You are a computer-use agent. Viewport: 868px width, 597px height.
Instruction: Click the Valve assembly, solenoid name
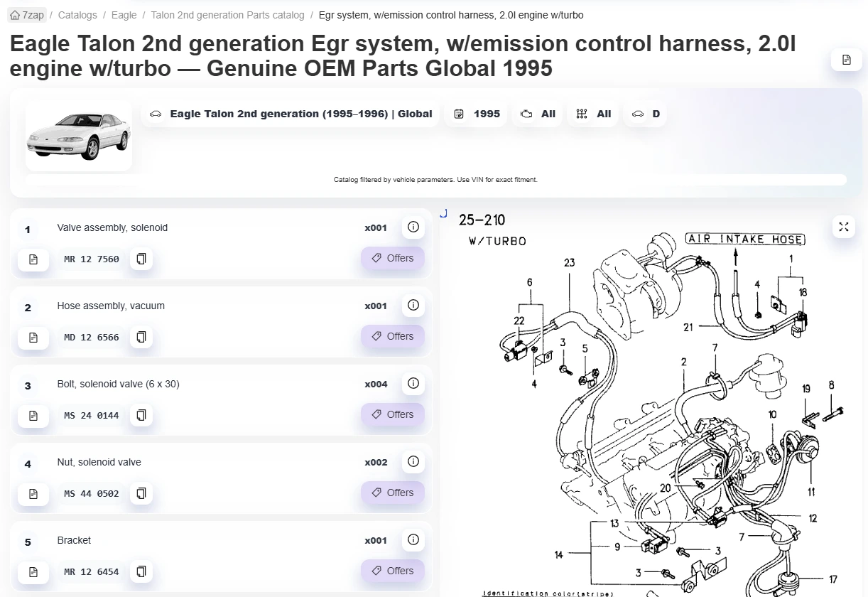(112, 227)
